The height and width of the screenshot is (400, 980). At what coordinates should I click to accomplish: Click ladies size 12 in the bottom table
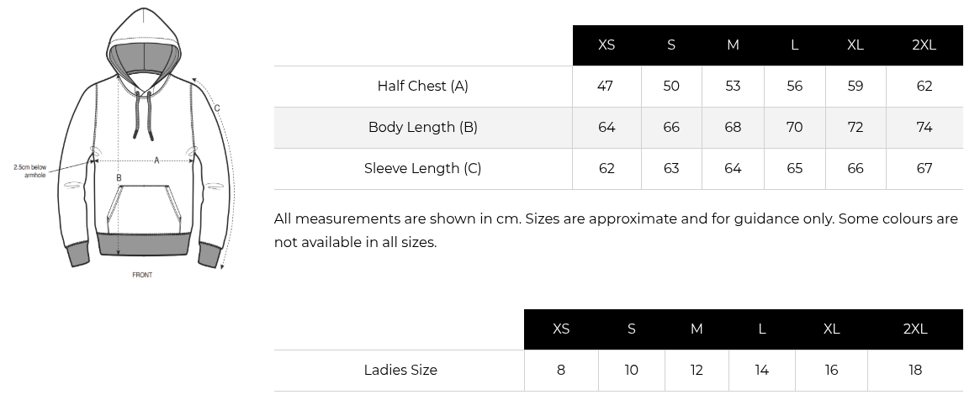click(697, 370)
